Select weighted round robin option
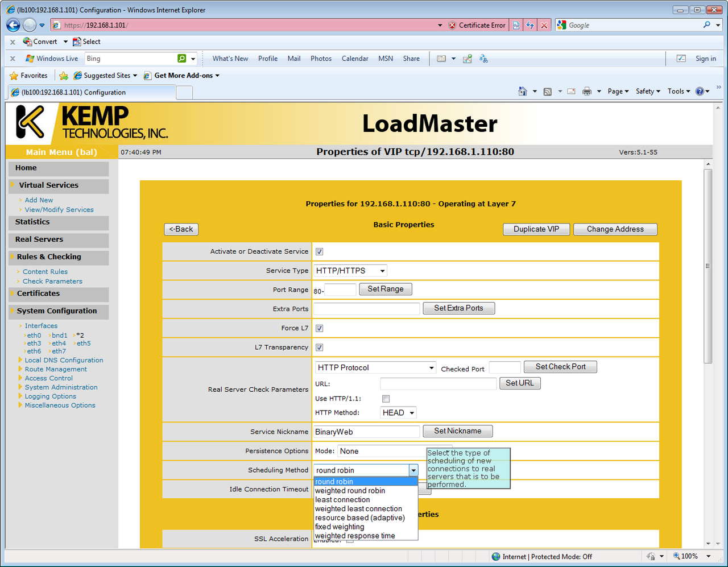 (x=366, y=491)
